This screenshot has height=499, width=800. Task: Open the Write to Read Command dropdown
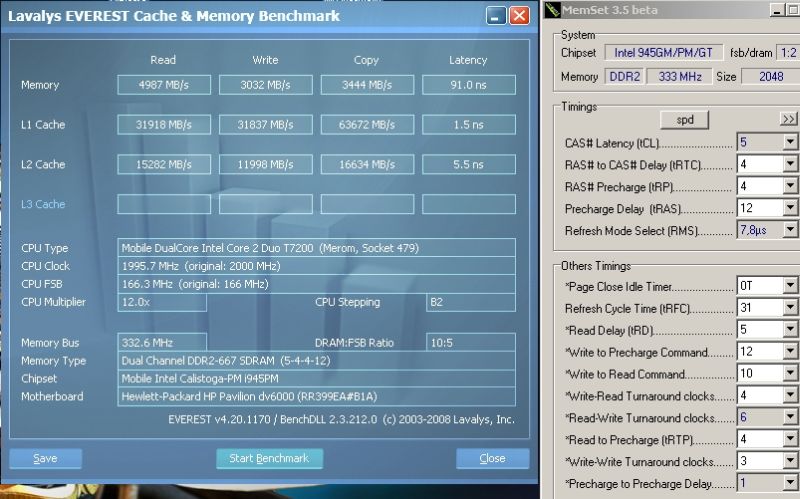point(790,373)
